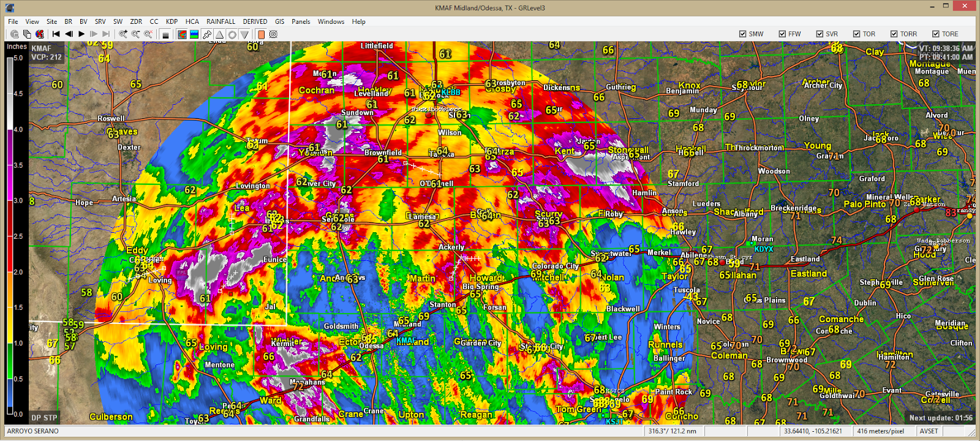The image size is (980, 441).
Task: Open the GIS menu
Action: (280, 21)
